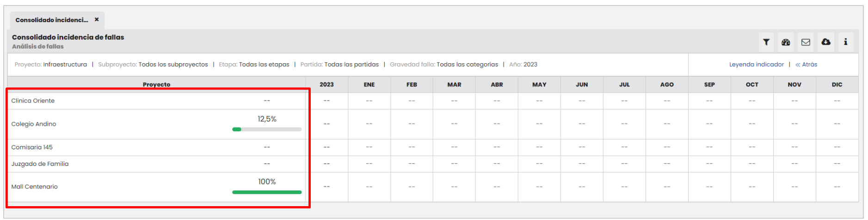The image size is (868, 220).
Task: Click the Mall Centenario project name
Action: pyautogui.click(x=35, y=187)
